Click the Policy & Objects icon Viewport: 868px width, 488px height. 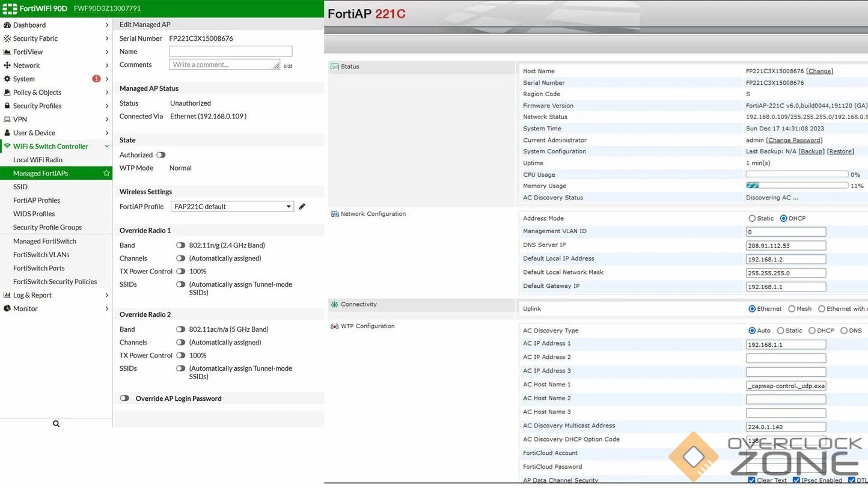(8, 93)
